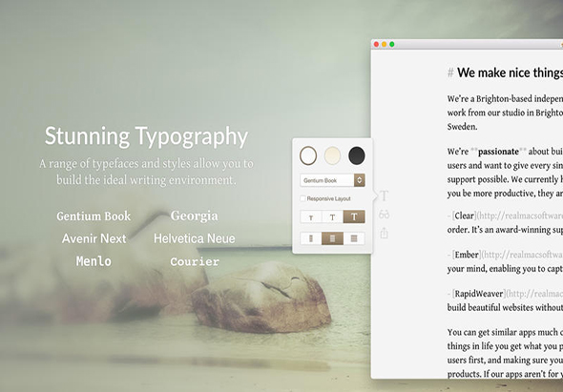The image size is (563, 392).
Task: Click the "Stunning Typography" headline
Action: [x=146, y=136]
